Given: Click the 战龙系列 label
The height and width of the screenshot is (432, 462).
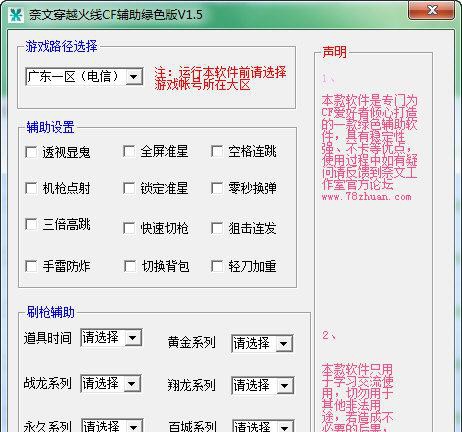Looking at the screenshot, I should click(48, 383).
